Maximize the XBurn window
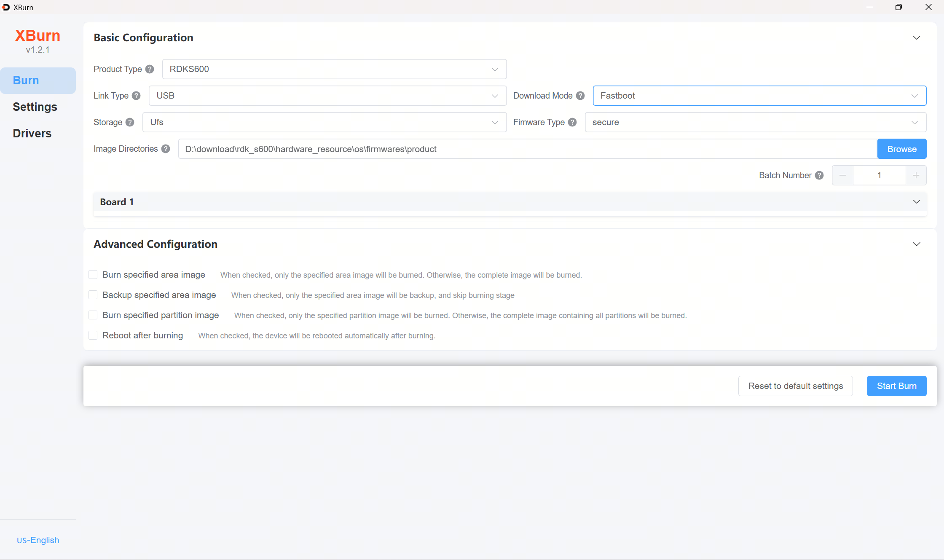The width and height of the screenshot is (944, 560). pyautogui.click(x=898, y=7)
